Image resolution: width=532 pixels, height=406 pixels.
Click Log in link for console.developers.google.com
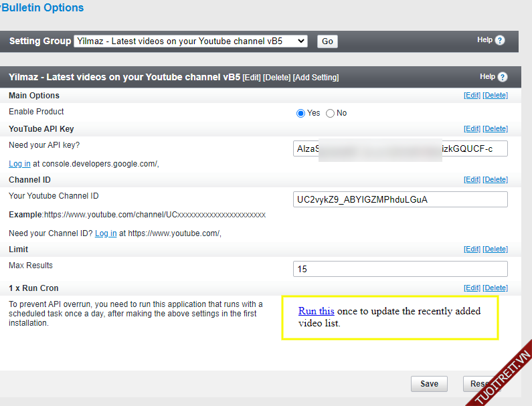(x=19, y=164)
